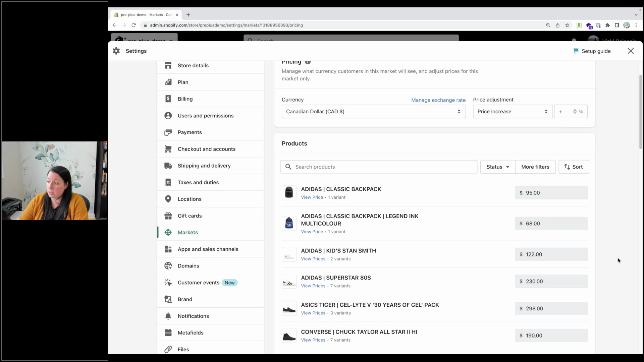Open the Setup guide
Viewport: 644px width, 362px height.
592,51
